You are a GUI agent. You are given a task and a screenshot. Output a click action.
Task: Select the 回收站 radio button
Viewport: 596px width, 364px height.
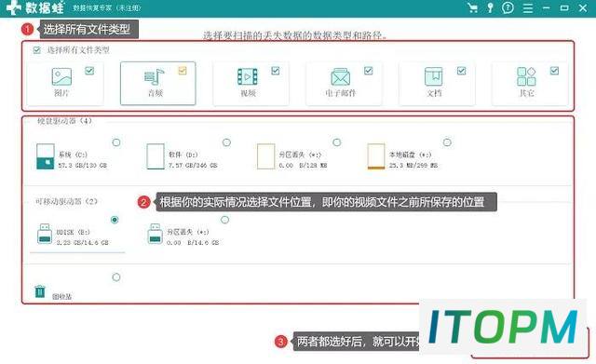(x=116, y=277)
